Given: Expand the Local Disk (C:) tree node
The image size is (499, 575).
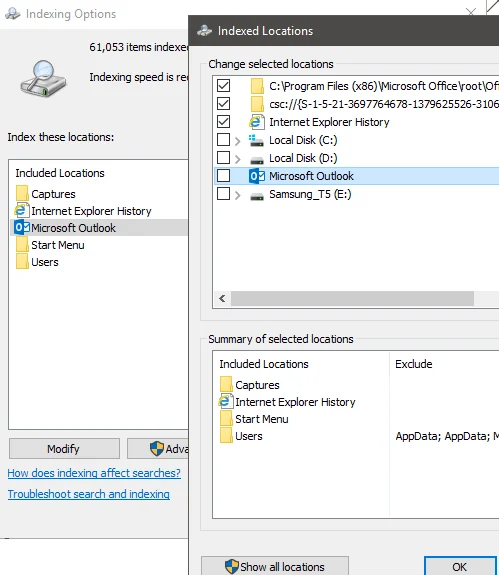Looking at the screenshot, I should coord(238,141).
